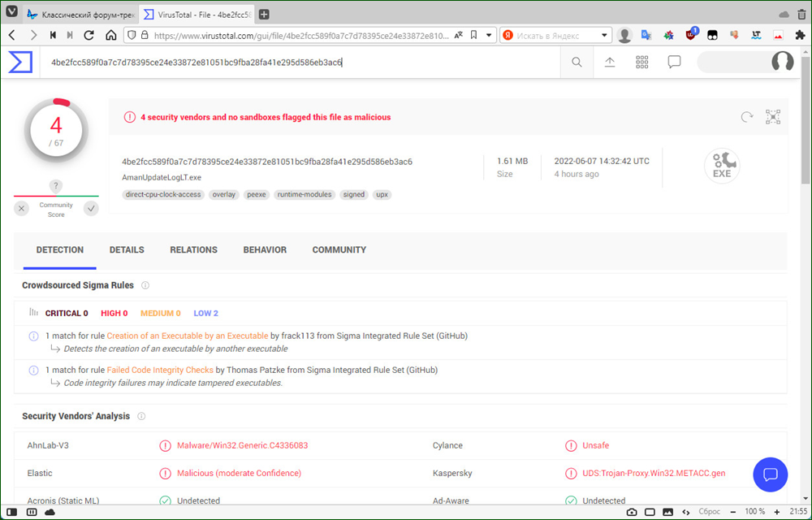Switch to the RELATIONS tab
This screenshot has width=812, height=520.
[x=194, y=250]
